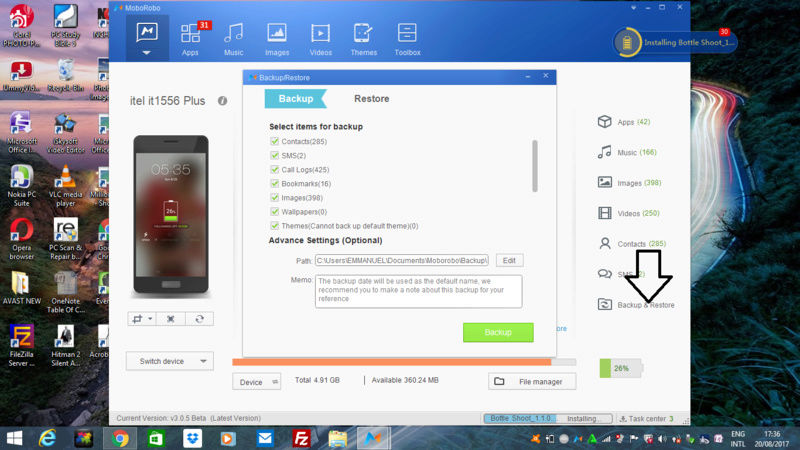
Task: Open Backup & Restore in right sidebar
Action: pyautogui.click(x=636, y=305)
